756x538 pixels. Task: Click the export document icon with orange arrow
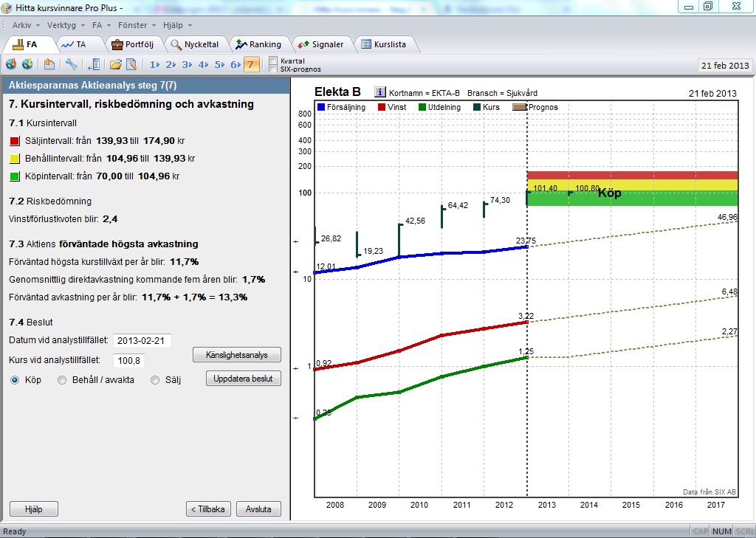pos(49,64)
